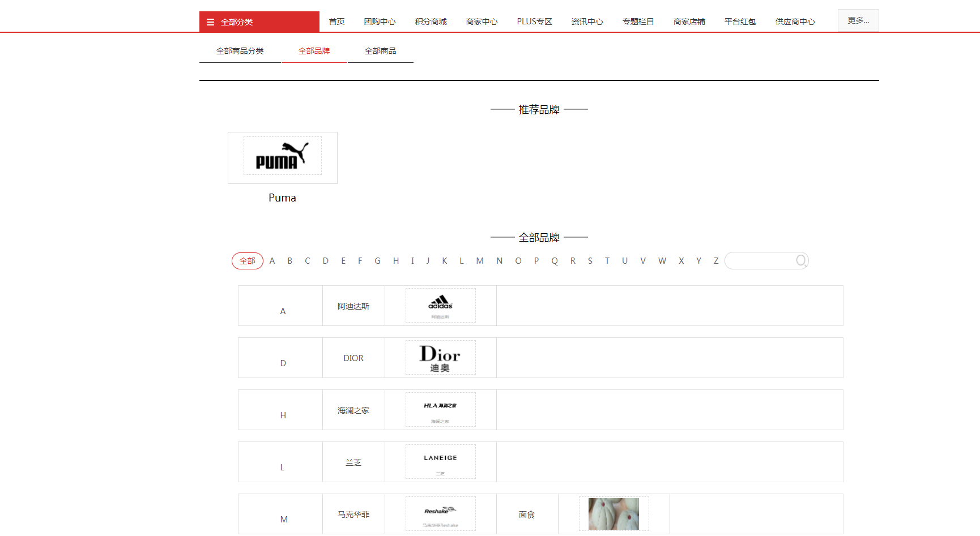980x536 pixels.
Task: Open the LANEIGE brand logo
Action: 441,461
